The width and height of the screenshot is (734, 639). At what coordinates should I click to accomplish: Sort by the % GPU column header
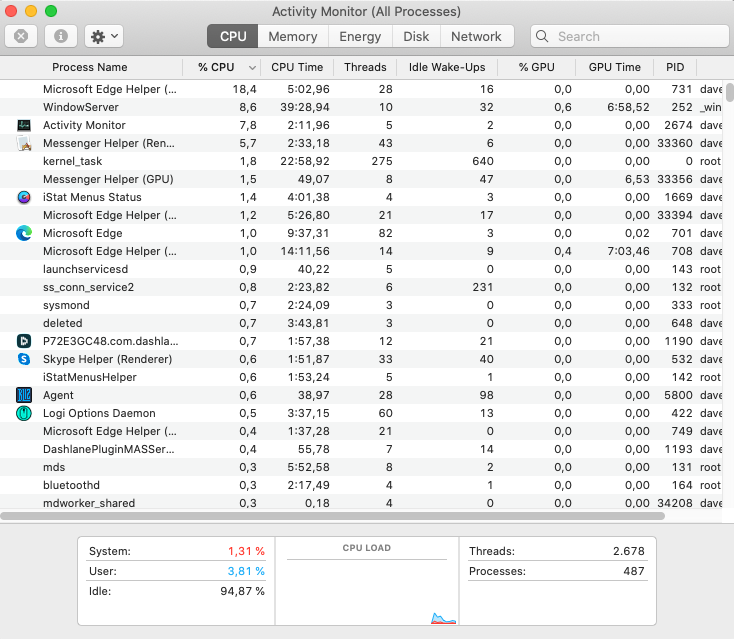(x=536, y=67)
